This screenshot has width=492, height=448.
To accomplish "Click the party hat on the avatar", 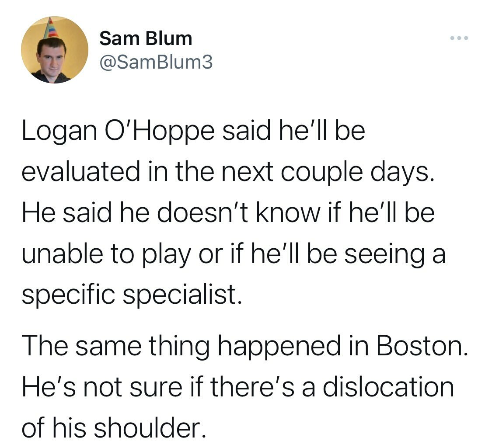I will pos(51,28).
